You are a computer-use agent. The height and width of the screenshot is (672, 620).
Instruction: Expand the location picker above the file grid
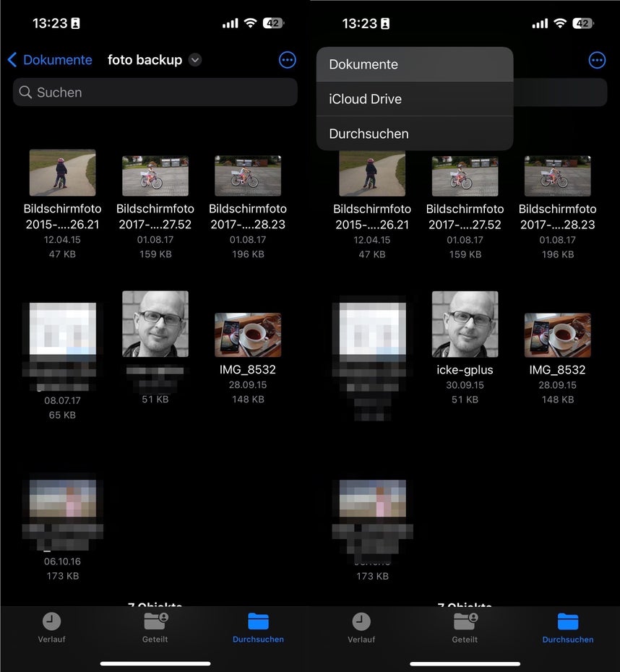[194, 60]
